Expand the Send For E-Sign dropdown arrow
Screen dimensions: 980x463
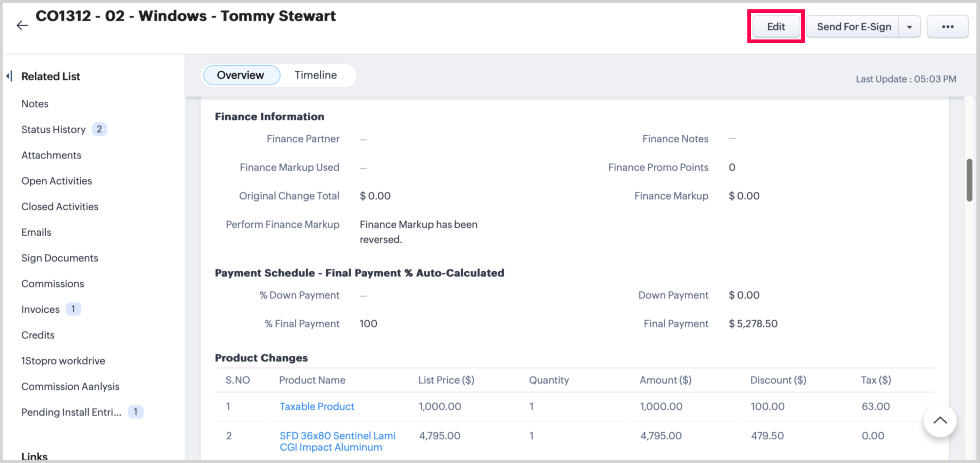[909, 27]
